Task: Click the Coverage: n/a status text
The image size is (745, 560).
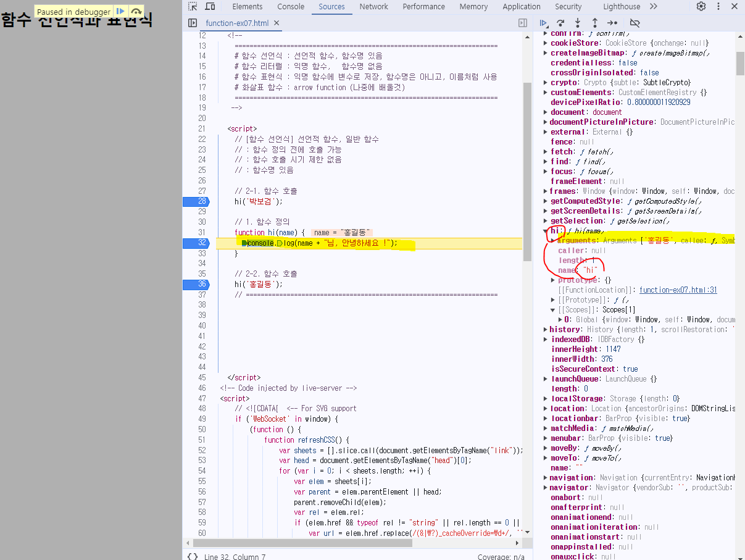Action: 501,556
